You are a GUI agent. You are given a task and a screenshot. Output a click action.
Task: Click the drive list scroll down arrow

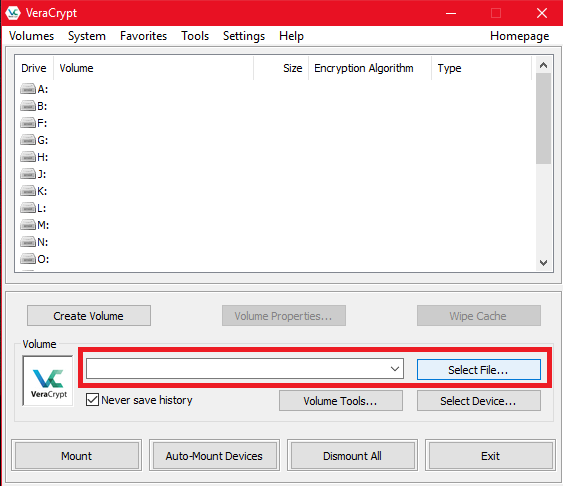pyautogui.click(x=543, y=263)
